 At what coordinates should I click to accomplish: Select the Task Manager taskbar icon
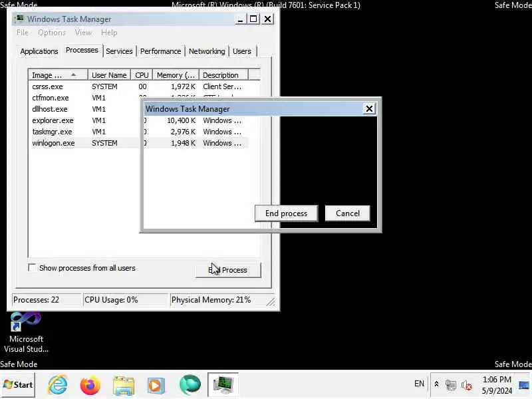coord(223,385)
